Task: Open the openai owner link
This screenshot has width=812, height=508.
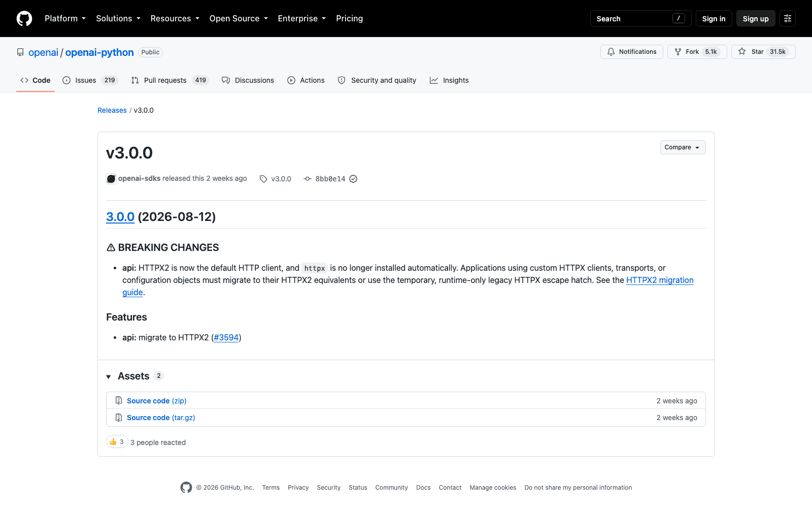Action: click(43, 52)
